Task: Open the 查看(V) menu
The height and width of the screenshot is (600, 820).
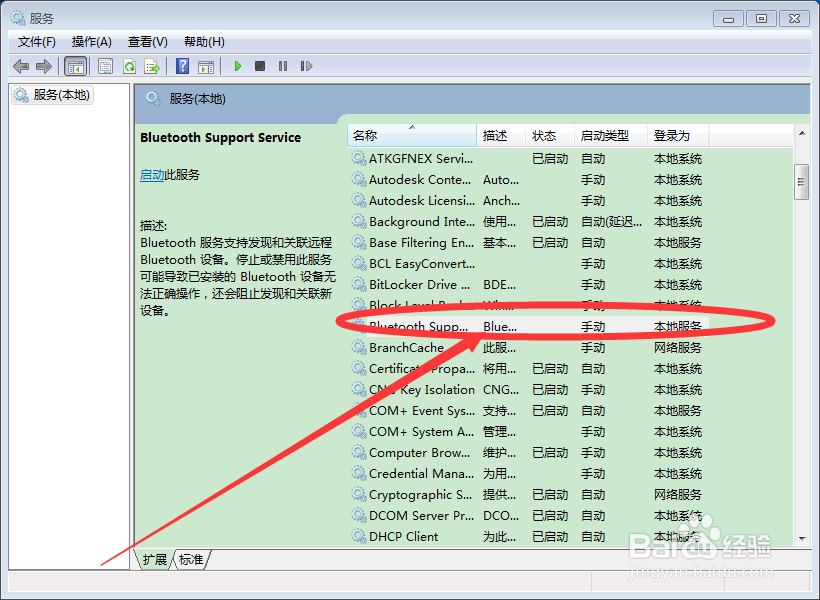Action: (147, 42)
